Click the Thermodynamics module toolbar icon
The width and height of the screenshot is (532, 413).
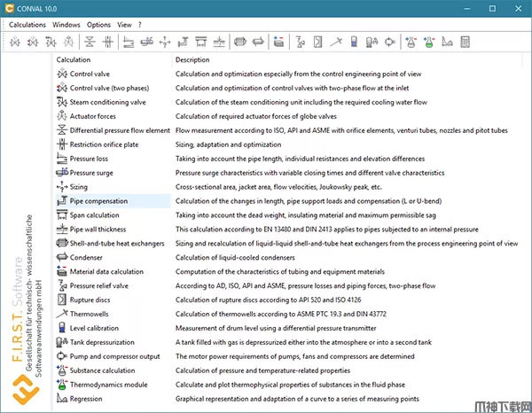(x=429, y=42)
